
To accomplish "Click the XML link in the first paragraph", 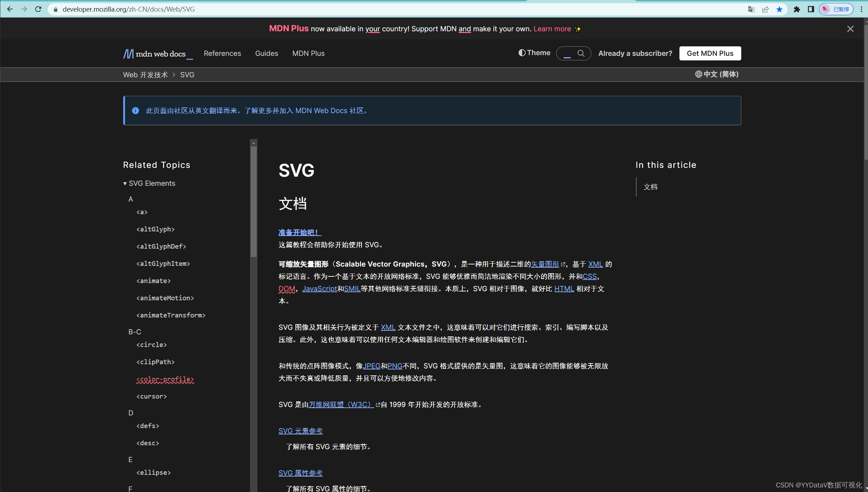I will [x=595, y=264].
